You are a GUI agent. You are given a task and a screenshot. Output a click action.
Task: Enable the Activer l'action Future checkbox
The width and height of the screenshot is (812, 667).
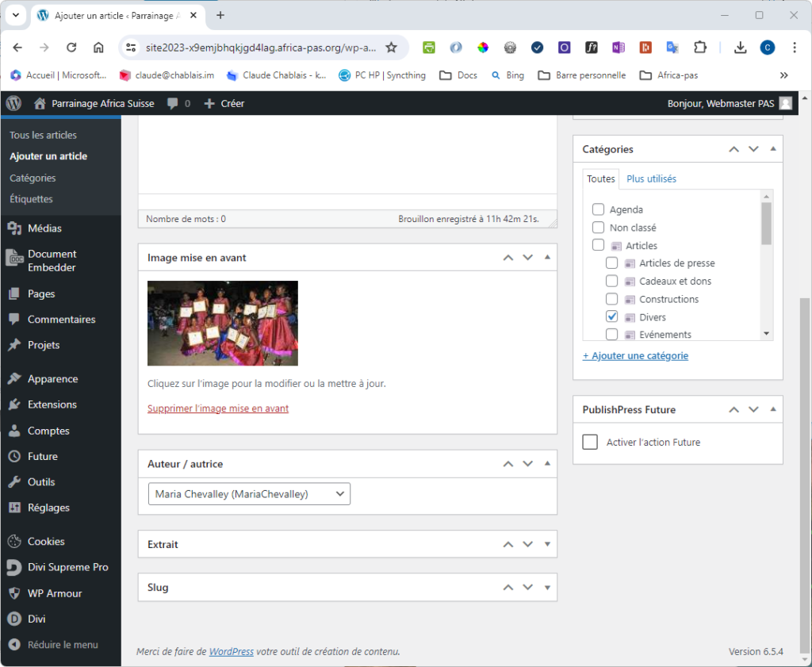(590, 442)
